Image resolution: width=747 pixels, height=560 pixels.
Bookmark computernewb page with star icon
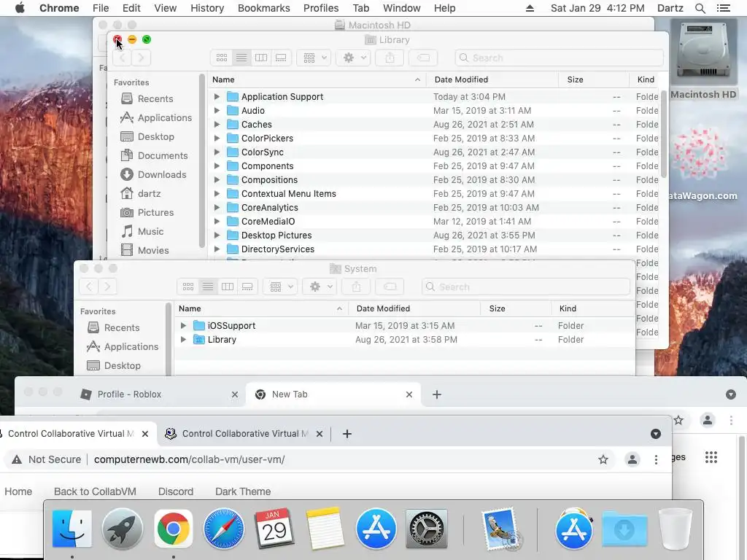603,459
